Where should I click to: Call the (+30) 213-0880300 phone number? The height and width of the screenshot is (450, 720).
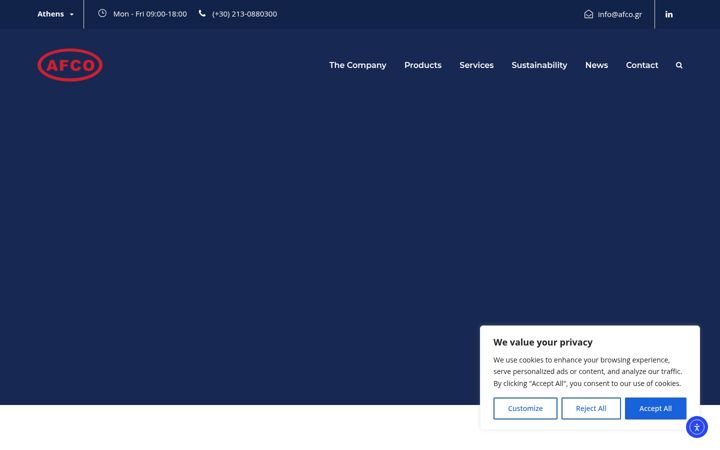(244, 14)
